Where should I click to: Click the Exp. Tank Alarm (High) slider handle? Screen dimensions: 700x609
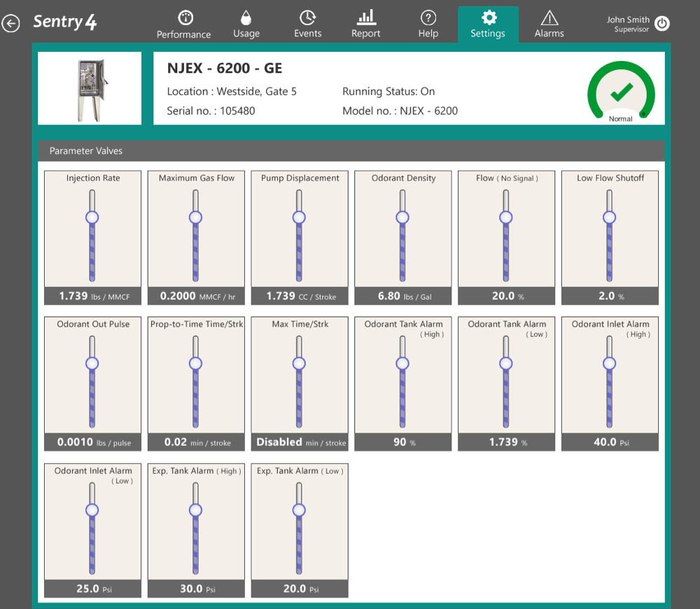click(x=196, y=510)
